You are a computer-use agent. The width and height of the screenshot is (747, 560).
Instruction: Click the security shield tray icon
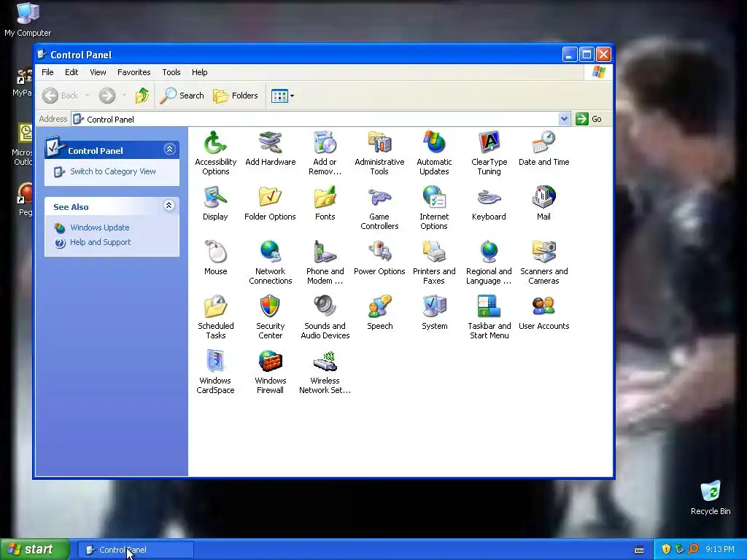coord(666,550)
